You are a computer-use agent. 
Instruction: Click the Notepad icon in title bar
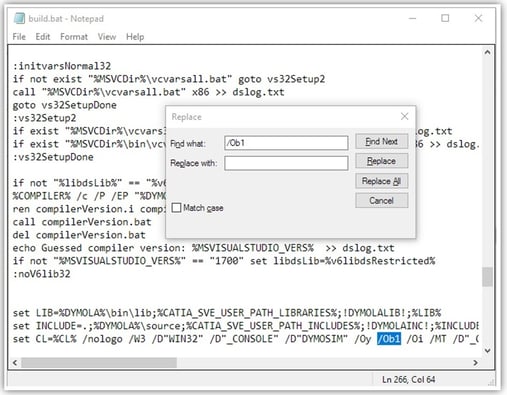coord(19,18)
